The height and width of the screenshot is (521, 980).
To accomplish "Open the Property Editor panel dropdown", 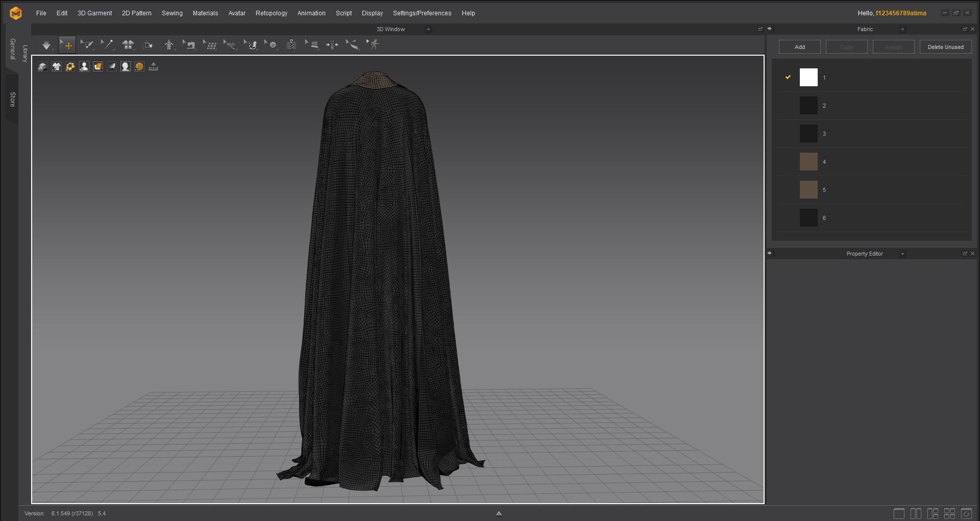I will click(902, 254).
